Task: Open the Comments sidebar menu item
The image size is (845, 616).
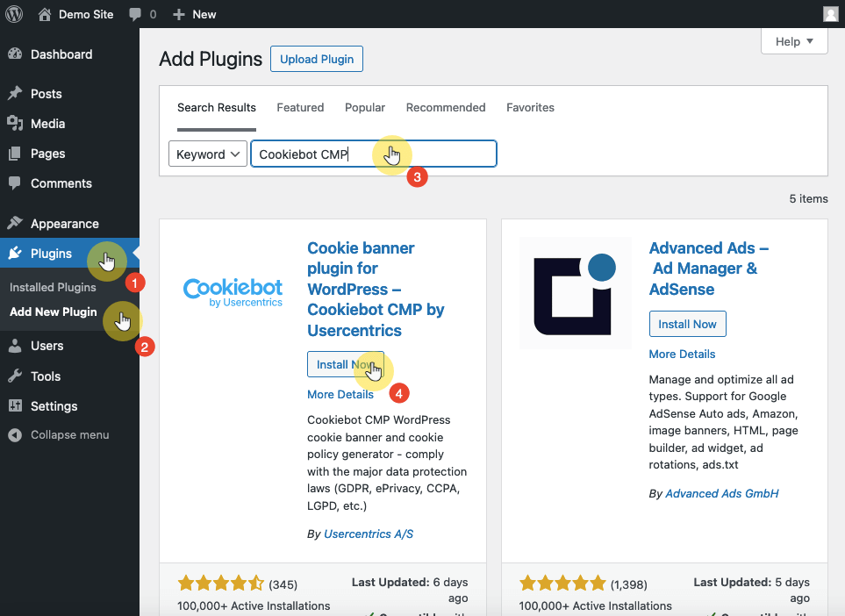Action: click(69, 183)
